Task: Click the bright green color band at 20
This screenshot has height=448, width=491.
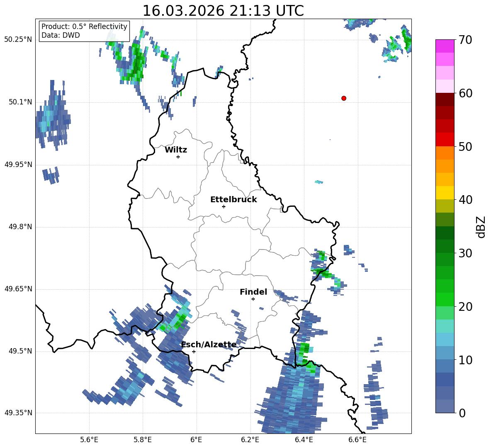Action: 445,299
